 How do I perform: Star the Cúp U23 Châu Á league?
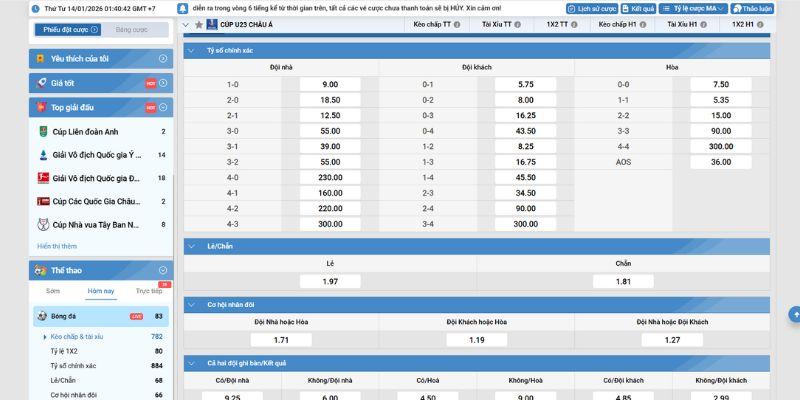(x=199, y=24)
